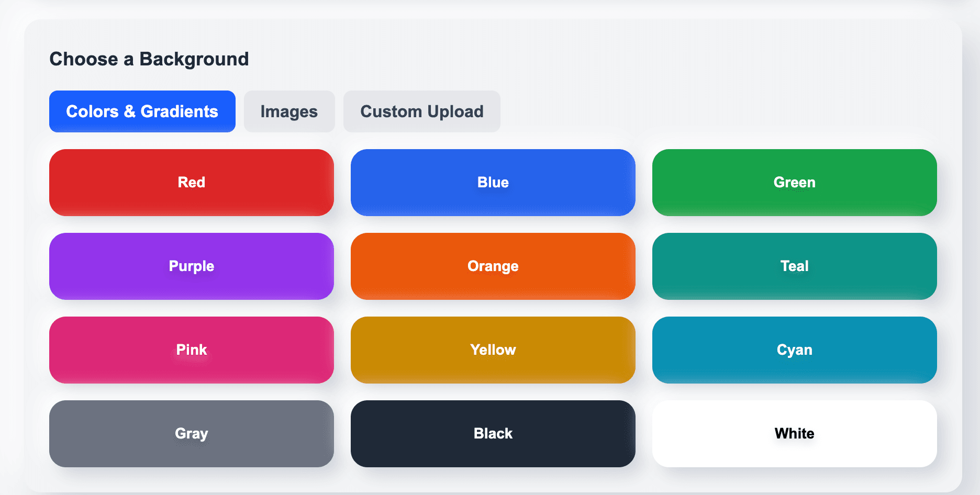980x495 pixels.
Task: Switch to the Images tab
Action: (x=289, y=111)
